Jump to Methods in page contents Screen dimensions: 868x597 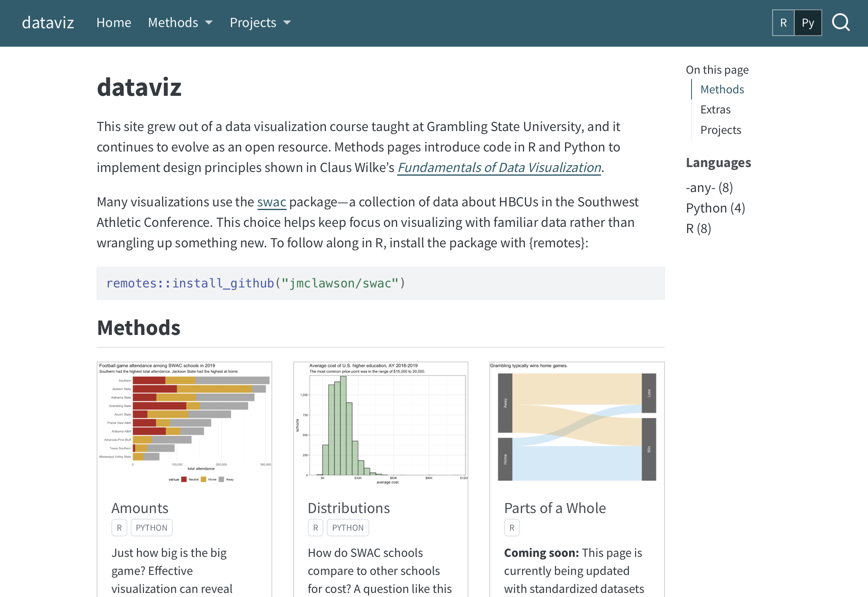(722, 89)
